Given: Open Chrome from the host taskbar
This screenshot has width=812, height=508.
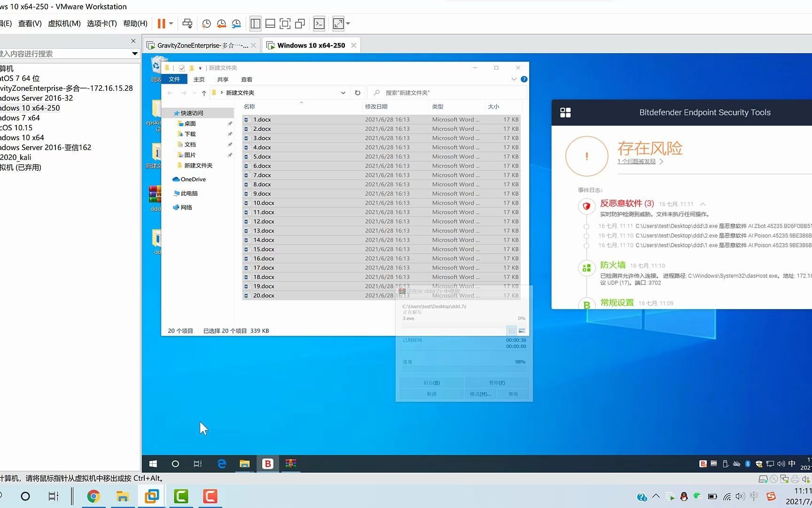Looking at the screenshot, I should pos(94,496).
